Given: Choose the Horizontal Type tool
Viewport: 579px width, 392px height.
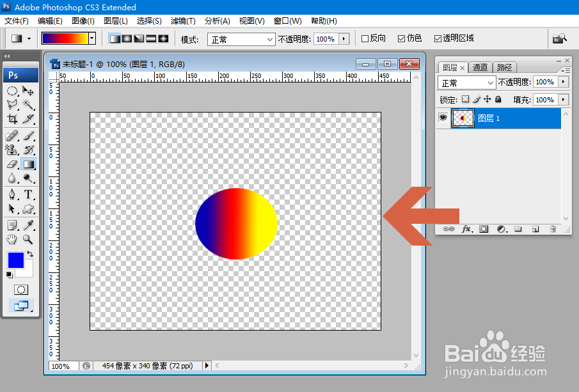Looking at the screenshot, I should coord(29,192).
